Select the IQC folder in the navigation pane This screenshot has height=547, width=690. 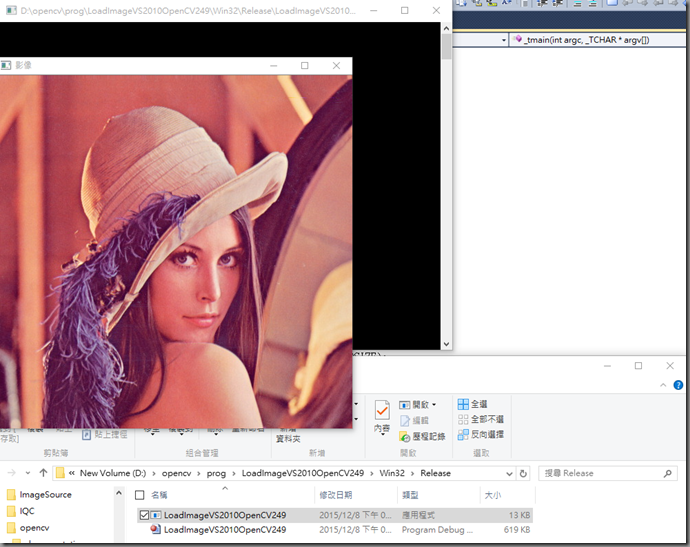click(21, 511)
